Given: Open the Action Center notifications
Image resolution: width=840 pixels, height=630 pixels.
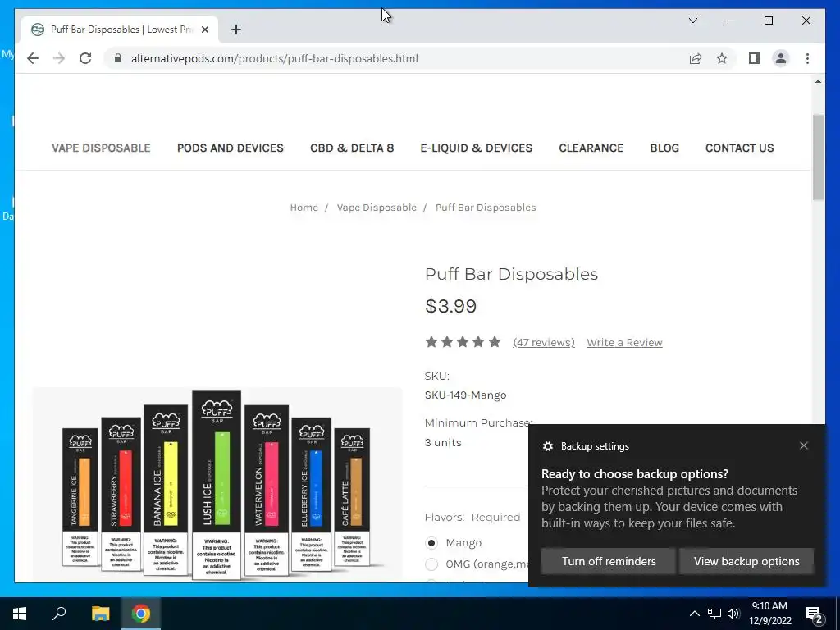Looking at the screenshot, I should (815, 614).
